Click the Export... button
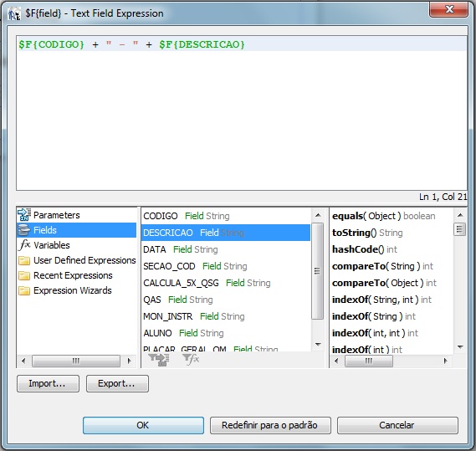The height and width of the screenshot is (451, 476). pos(117,383)
